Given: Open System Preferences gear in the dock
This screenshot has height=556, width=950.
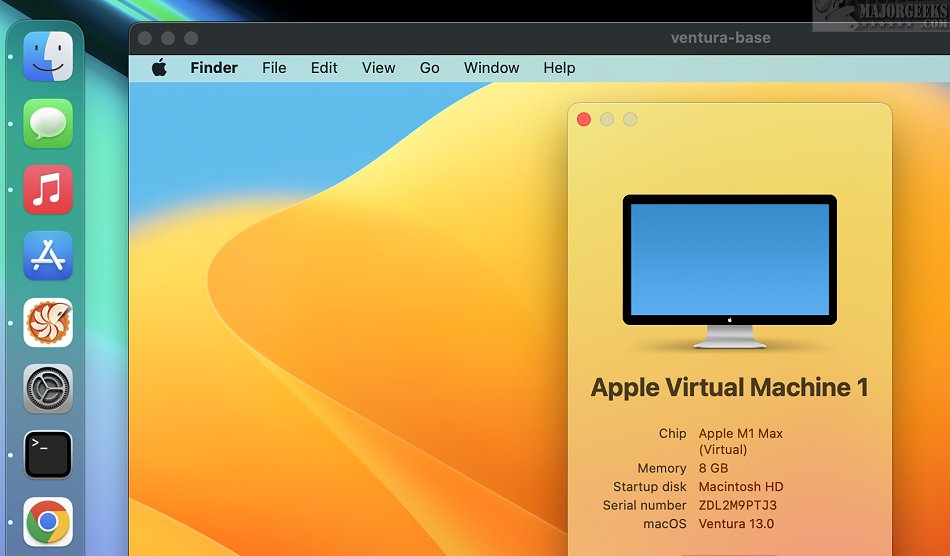Looking at the screenshot, I should coord(48,389).
